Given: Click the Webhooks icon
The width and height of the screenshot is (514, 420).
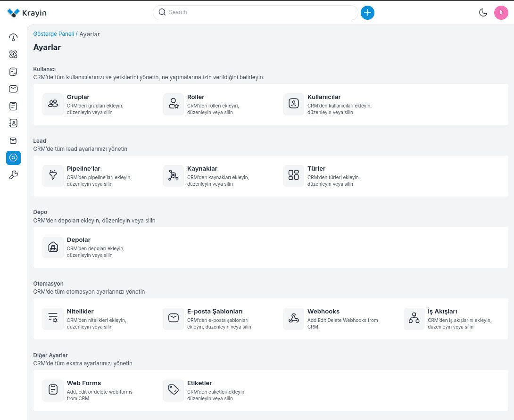Looking at the screenshot, I should pyautogui.click(x=294, y=319).
